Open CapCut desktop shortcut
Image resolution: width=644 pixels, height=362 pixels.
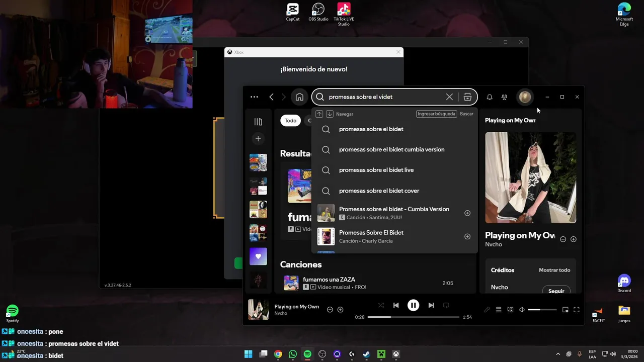[293, 13]
